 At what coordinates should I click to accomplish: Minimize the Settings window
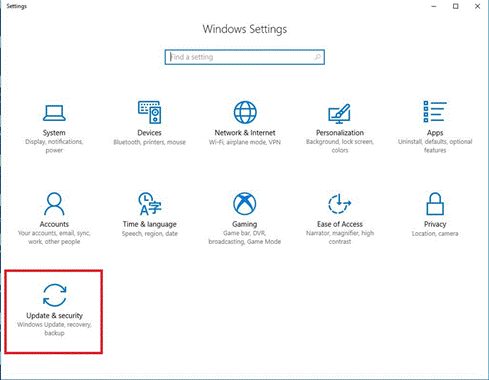(x=434, y=6)
